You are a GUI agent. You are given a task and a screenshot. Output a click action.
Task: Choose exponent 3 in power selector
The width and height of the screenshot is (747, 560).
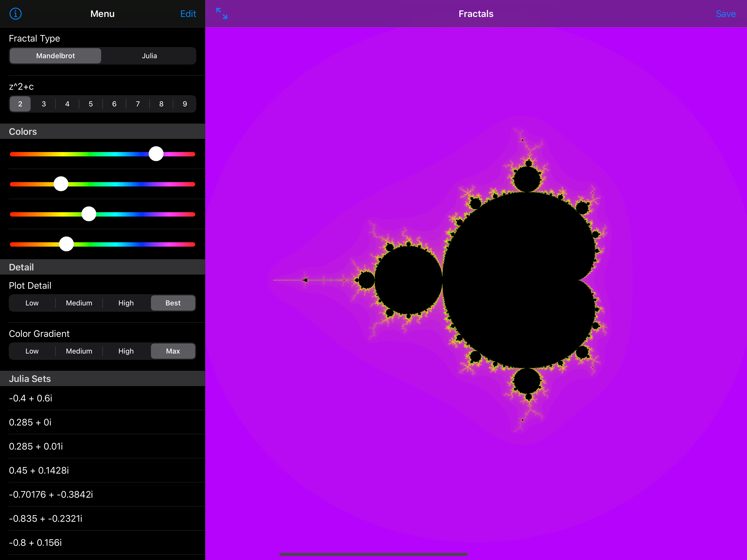[x=43, y=104]
